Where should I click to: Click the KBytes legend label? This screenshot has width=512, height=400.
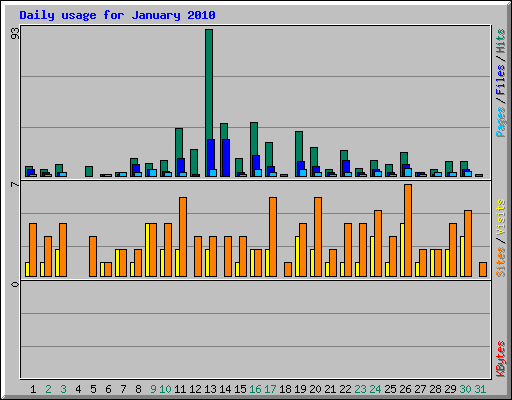(501, 359)
